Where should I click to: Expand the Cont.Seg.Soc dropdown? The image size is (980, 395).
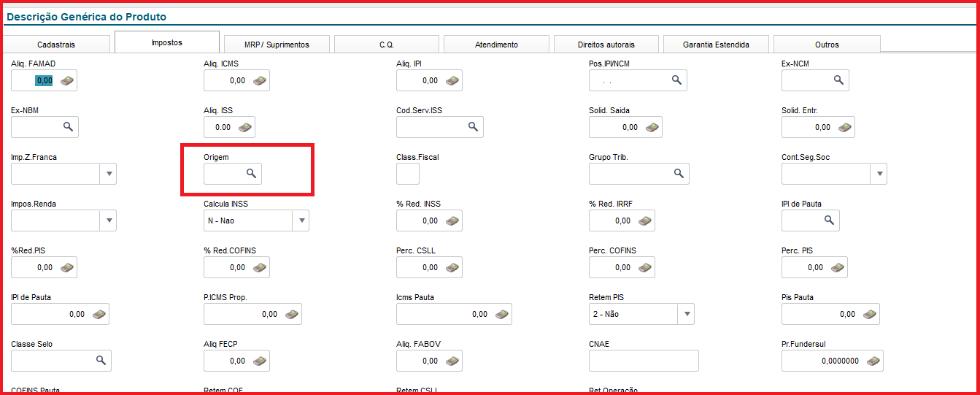click(879, 174)
